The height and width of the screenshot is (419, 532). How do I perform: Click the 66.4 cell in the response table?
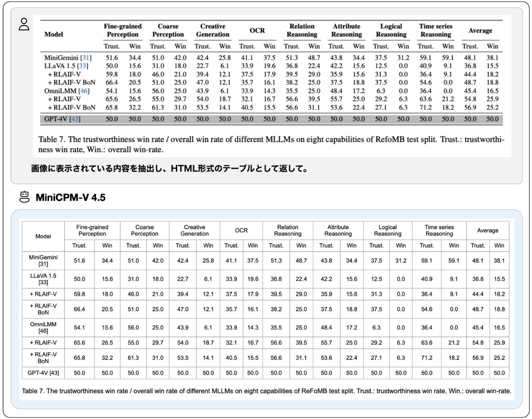[x=79, y=309]
